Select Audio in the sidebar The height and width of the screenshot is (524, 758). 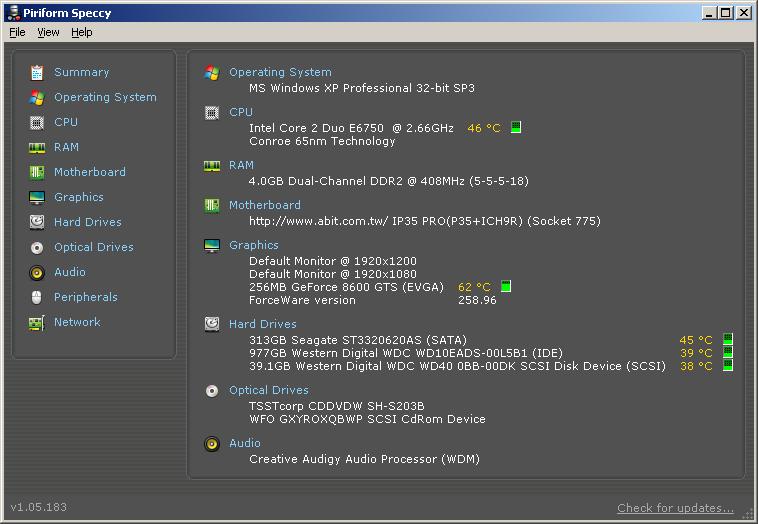70,272
